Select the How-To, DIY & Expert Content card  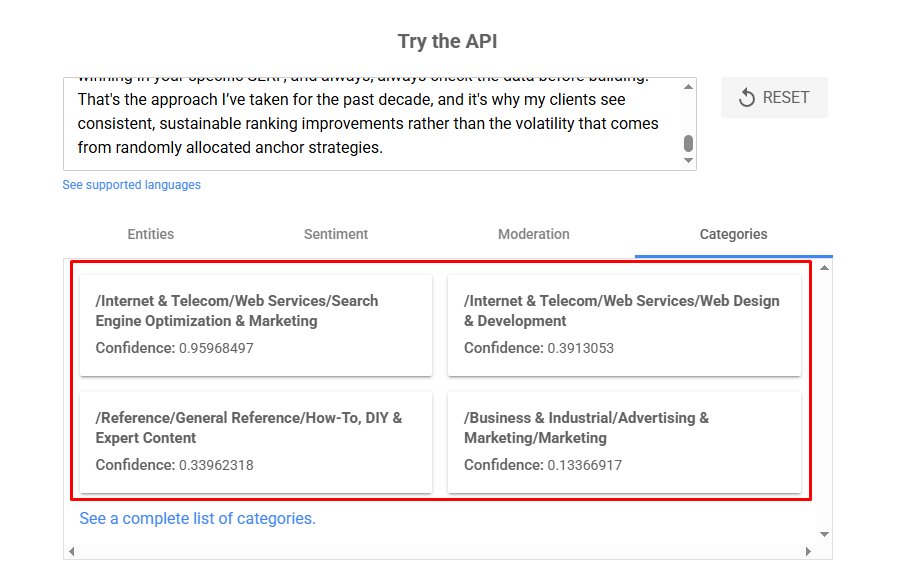click(x=255, y=443)
